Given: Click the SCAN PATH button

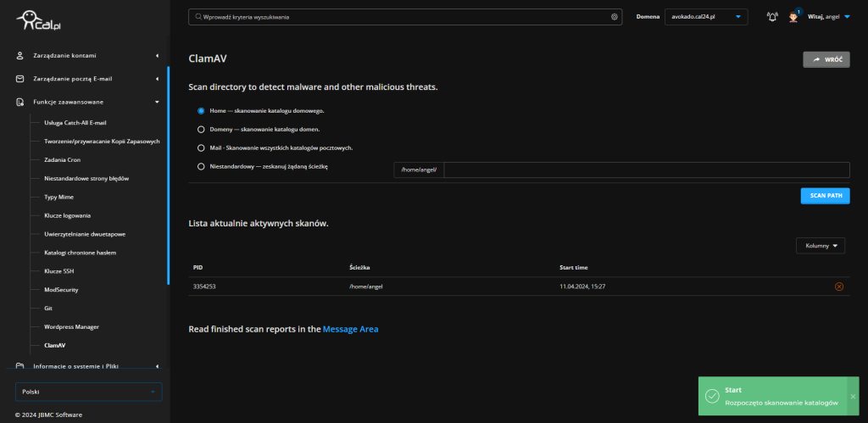Looking at the screenshot, I should tap(825, 196).
